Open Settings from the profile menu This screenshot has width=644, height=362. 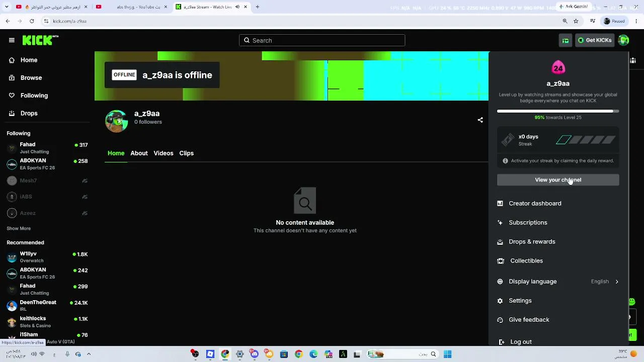point(520,301)
